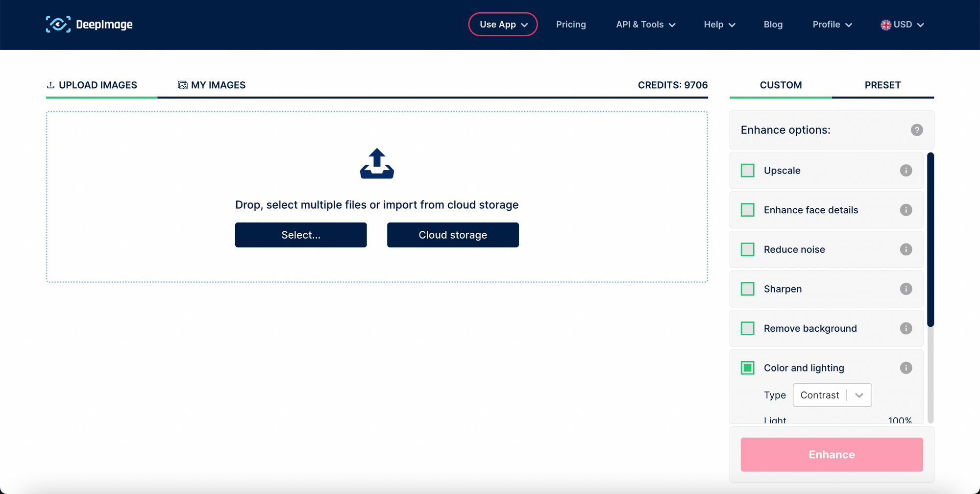Open info icon for Enhance face details
The width and height of the screenshot is (980, 494).
coord(906,210)
